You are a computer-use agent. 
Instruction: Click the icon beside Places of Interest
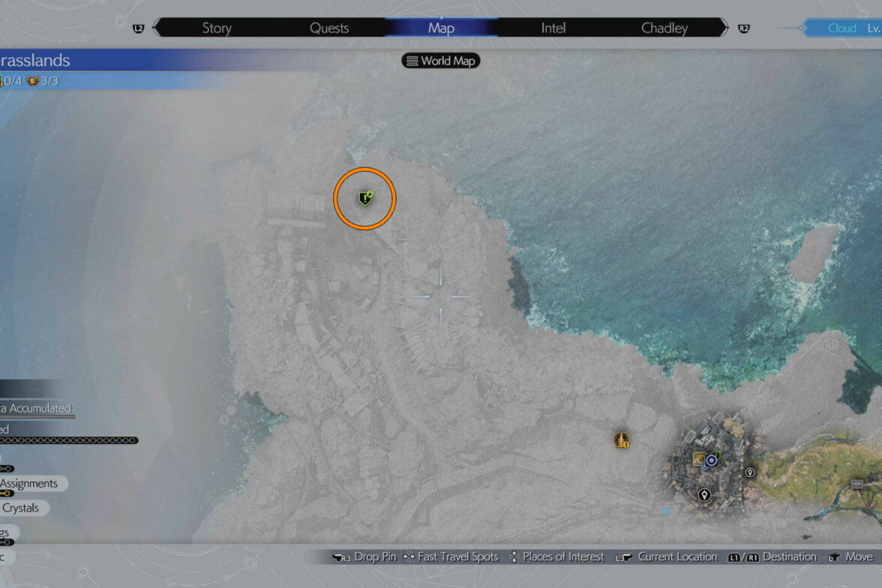coord(514,556)
